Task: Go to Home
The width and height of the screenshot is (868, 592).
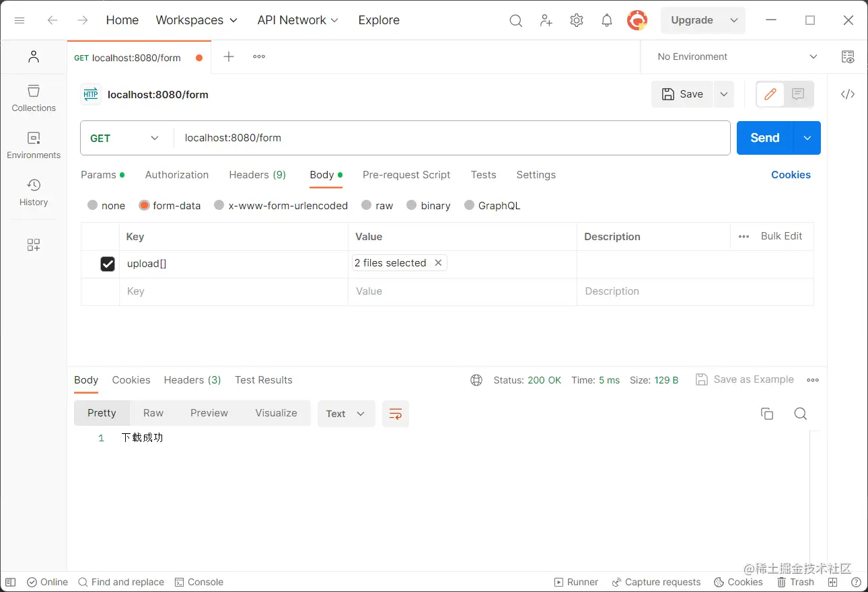Action: (x=122, y=20)
